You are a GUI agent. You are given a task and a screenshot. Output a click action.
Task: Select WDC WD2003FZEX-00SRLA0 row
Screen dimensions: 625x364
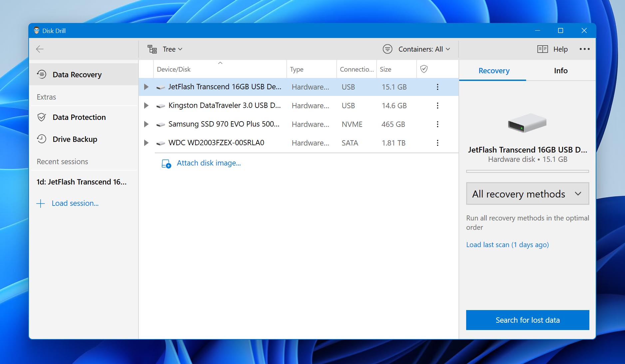coord(299,143)
